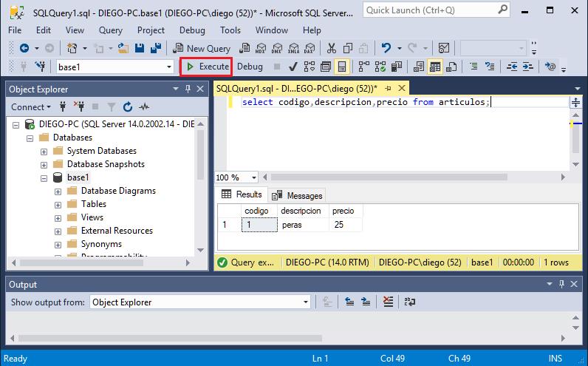The height and width of the screenshot is (366, 588).
Task: Open Show output from dropdown
Action: [306, 302]
